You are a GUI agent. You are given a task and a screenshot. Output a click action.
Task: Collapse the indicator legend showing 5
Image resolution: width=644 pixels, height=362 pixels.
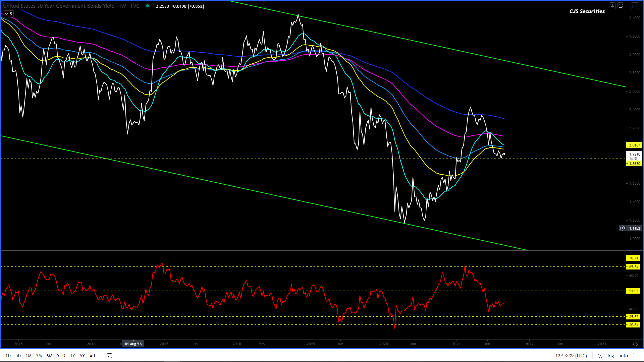pos(8,14)
